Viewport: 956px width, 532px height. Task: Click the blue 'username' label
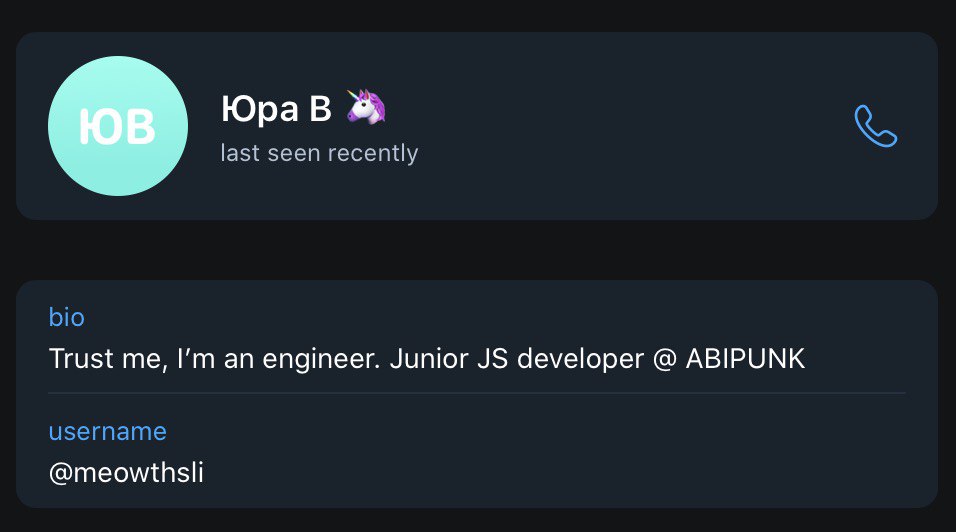pyautogui.click(x=107, y=431)
